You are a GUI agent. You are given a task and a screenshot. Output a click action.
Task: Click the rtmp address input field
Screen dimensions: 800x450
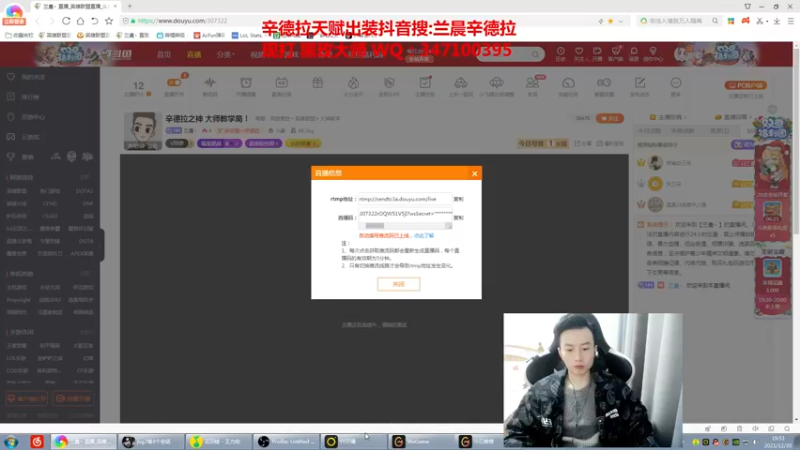pos(405,199)
